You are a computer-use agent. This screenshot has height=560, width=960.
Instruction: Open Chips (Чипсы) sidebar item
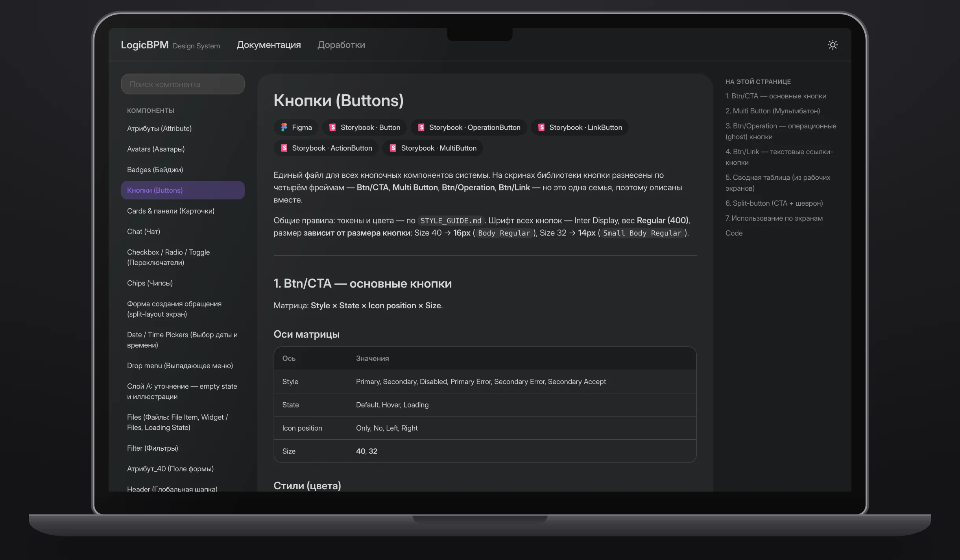point(183,283)
